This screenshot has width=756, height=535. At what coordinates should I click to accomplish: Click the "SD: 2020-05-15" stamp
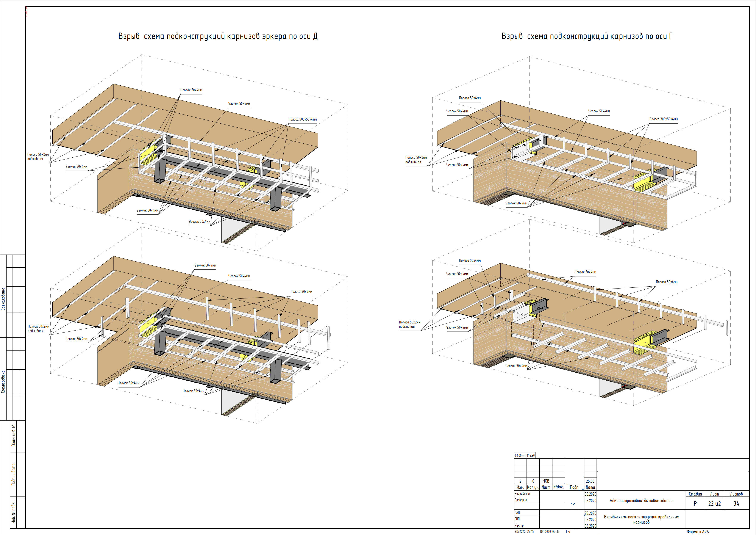[x=524, y=532]
